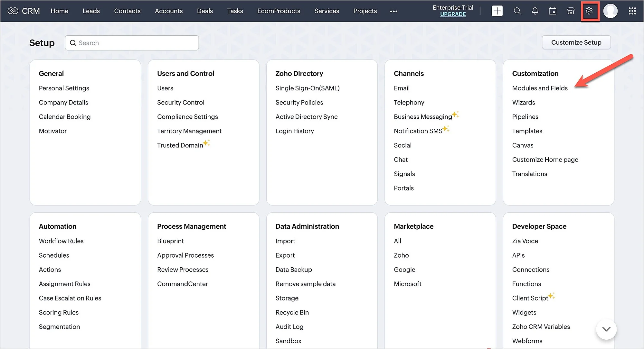The height and width of the screenshot is (349, 644).
Task: Open Canvas customization
Action: (x=523, y=145)
